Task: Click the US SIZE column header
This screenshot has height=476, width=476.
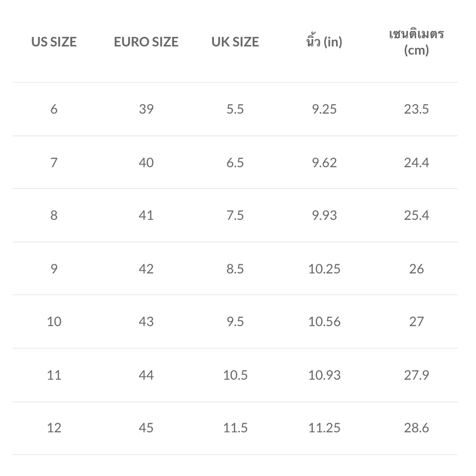Action: [x=54, y=42]
